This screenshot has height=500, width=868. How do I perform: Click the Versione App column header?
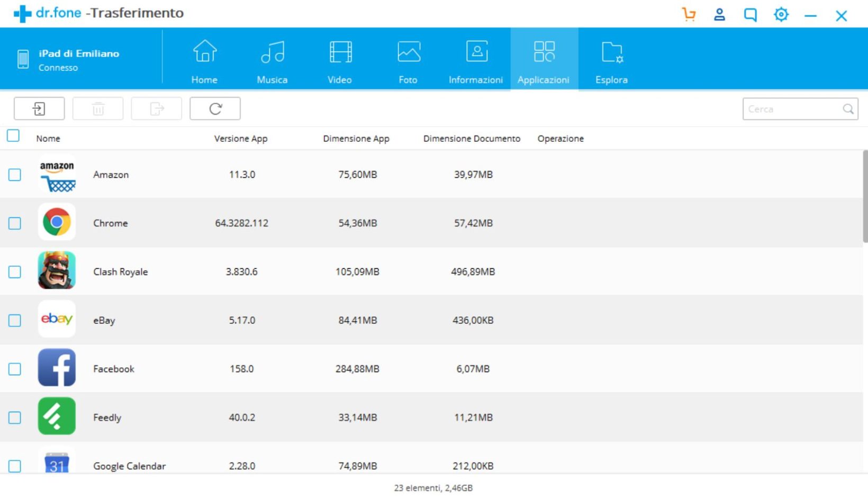point(241,139)
